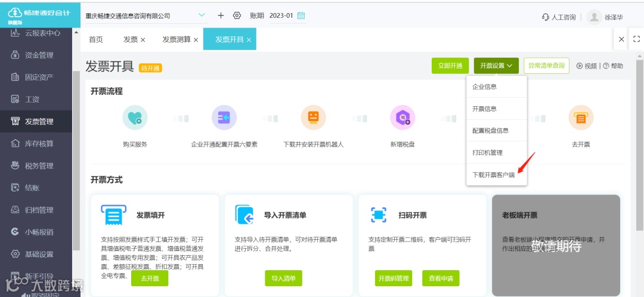Open settings gear icon in top bar
The height and width of the screenshot is (297, 644).
(237, 16)
